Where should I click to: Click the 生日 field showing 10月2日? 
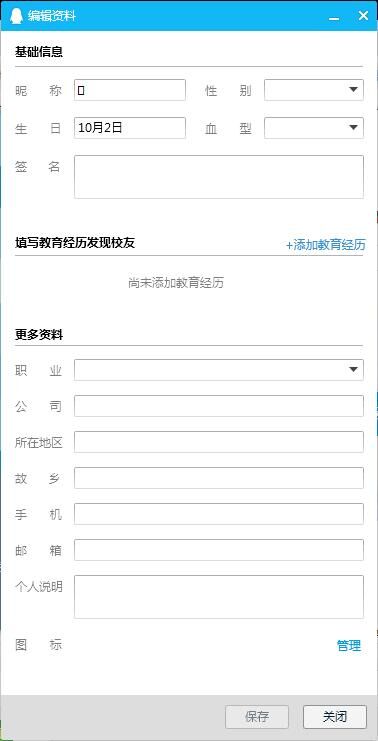tap(130, 128)
